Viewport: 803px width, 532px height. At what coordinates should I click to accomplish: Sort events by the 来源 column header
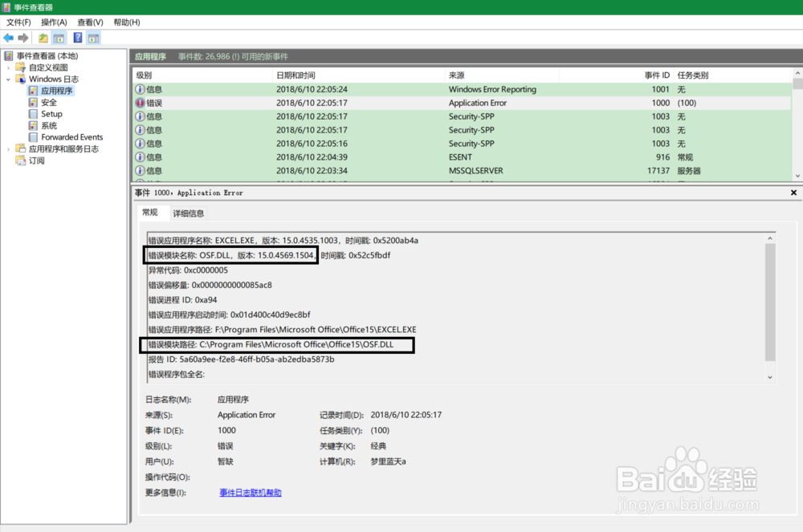[x=502, y=75]
